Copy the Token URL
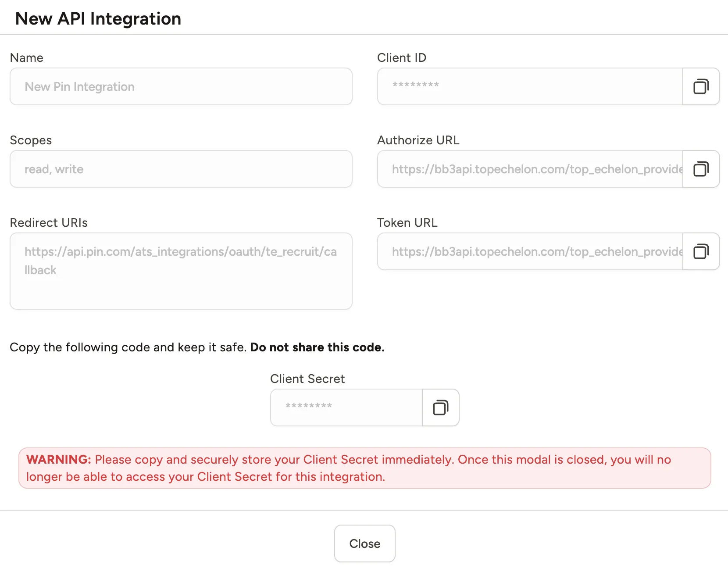This screenshot has width=728, height=572. 701,251
